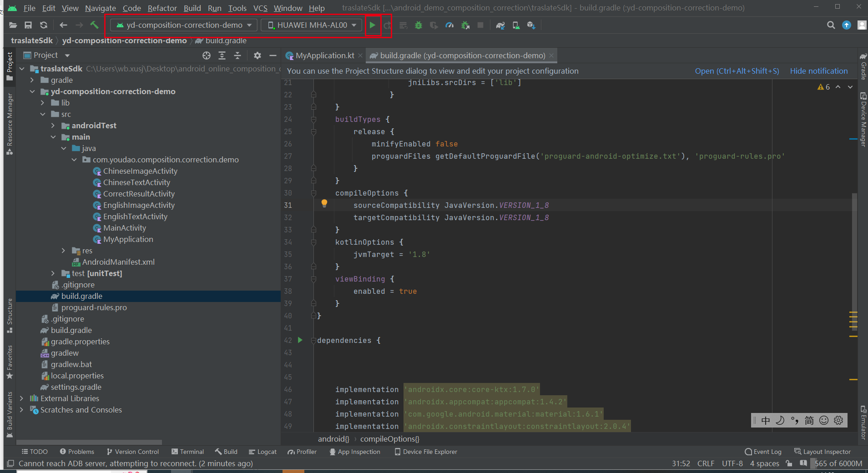868x473 pixels.
Task: Click the Sync Project with Gradle icon
Action: tap(500, 25)
